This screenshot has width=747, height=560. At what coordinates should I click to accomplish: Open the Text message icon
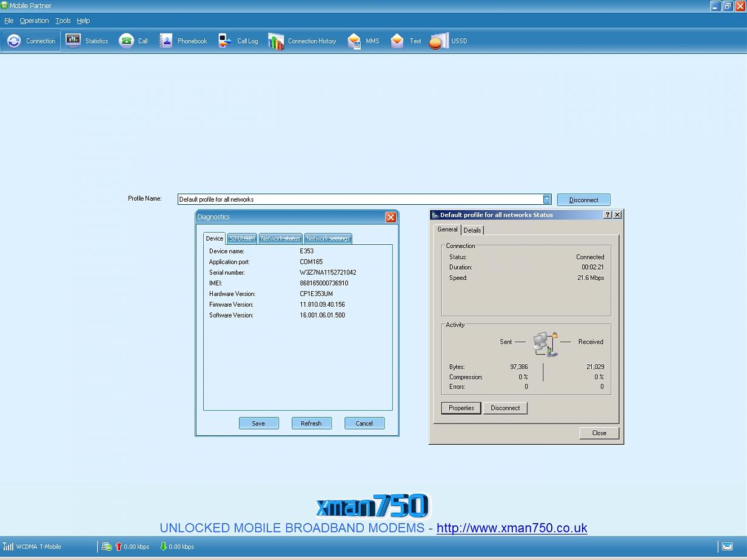[x=397, y=41]
